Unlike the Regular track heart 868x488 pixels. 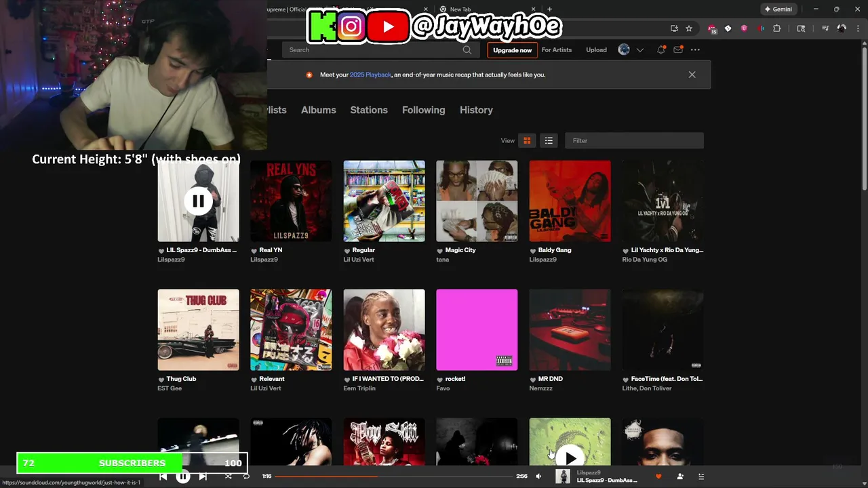[347, 251]
